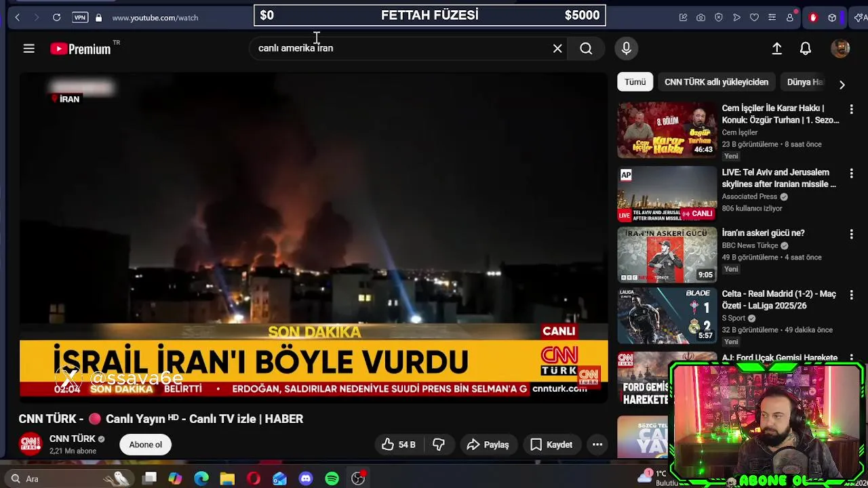Switch to Opera in taskbar
The width and height of the screenshot is (868, 488).
[x=254, y=479]
